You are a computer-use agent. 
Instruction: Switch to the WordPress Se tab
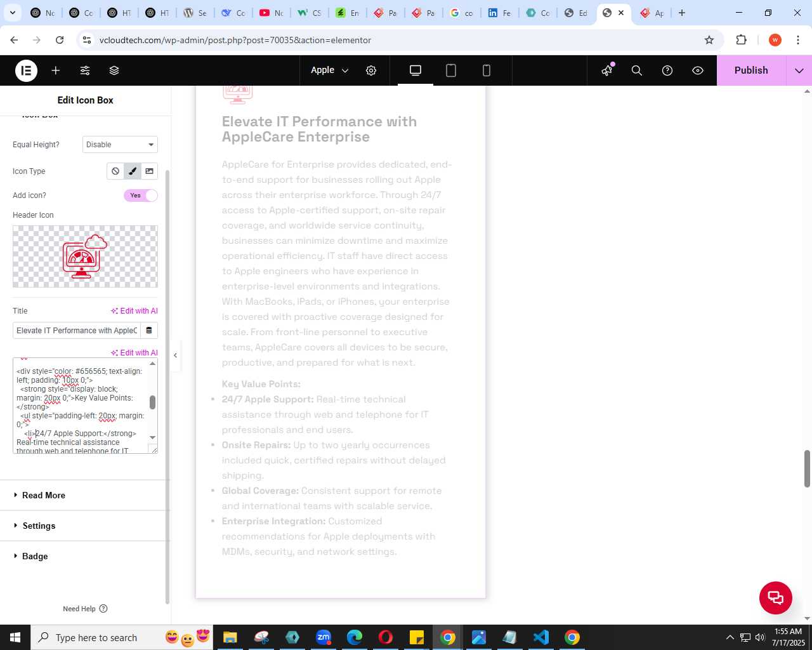(195, 13)
